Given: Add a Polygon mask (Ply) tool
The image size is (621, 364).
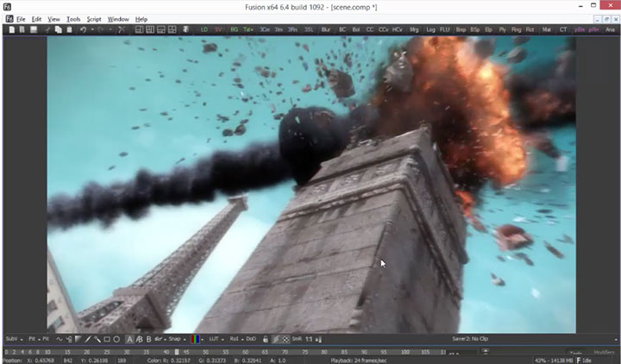Looking at the screenshot, I should click(x=503, y=29).
